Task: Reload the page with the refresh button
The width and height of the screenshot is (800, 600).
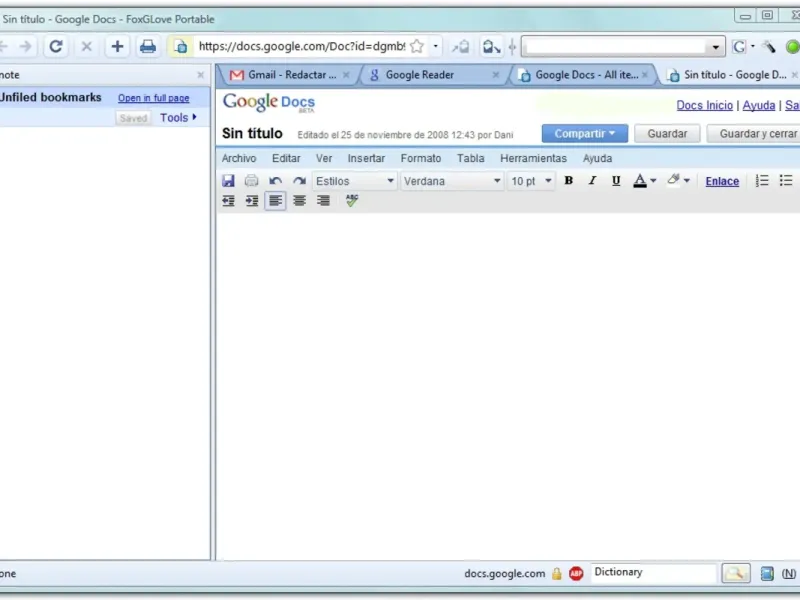Action: click(x=56, y=46)
